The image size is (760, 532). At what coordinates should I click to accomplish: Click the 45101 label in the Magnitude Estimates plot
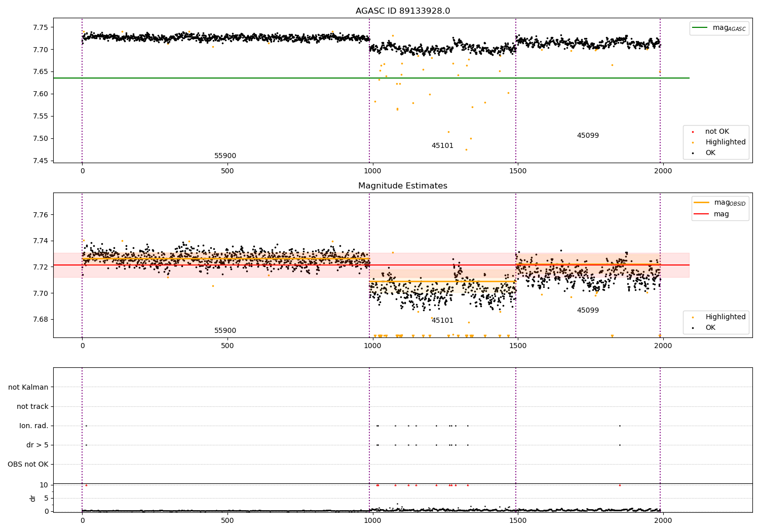[x=442, y=321]
